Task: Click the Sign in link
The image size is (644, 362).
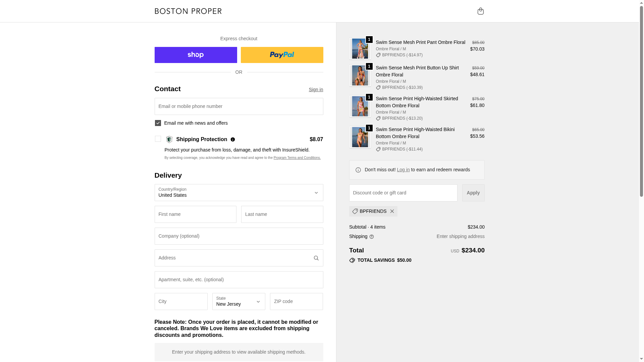Action: 316,89
